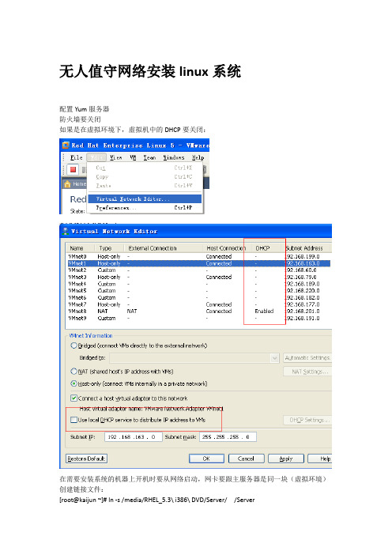Image resolution: width=392 pixels, height=555 pixels.
Task: Click the Subnet IP input field
Action: click(134, 436)
